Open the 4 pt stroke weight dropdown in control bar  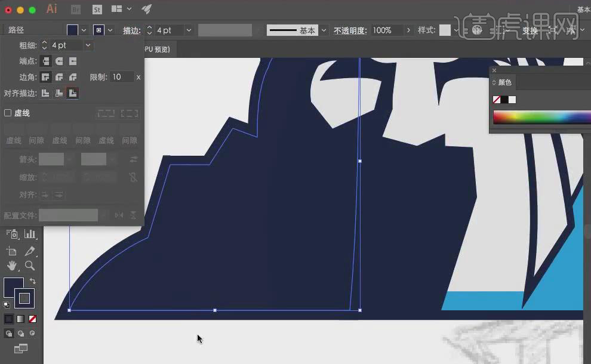point(189,30)
